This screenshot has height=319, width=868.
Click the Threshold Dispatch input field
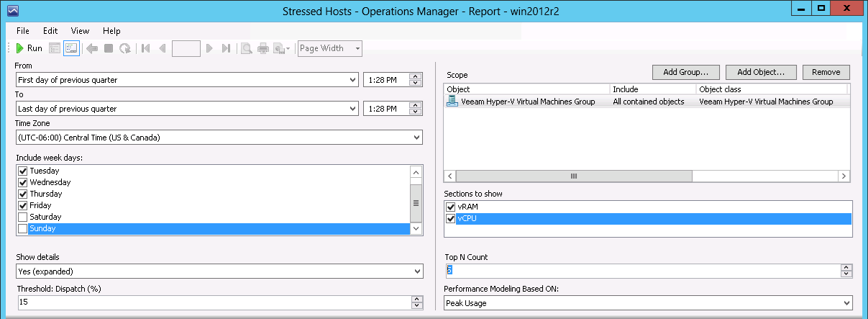(214, 303)
